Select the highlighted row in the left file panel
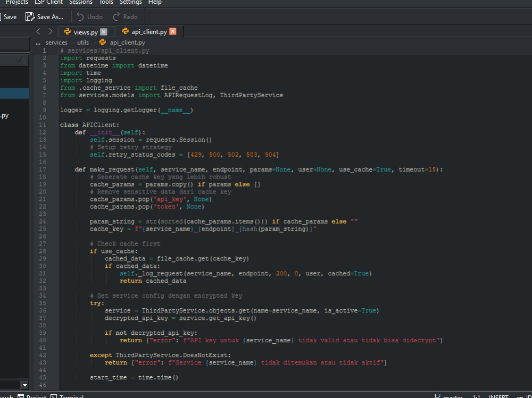This screenshot has height=398, width=532. (x=14, y=94)
